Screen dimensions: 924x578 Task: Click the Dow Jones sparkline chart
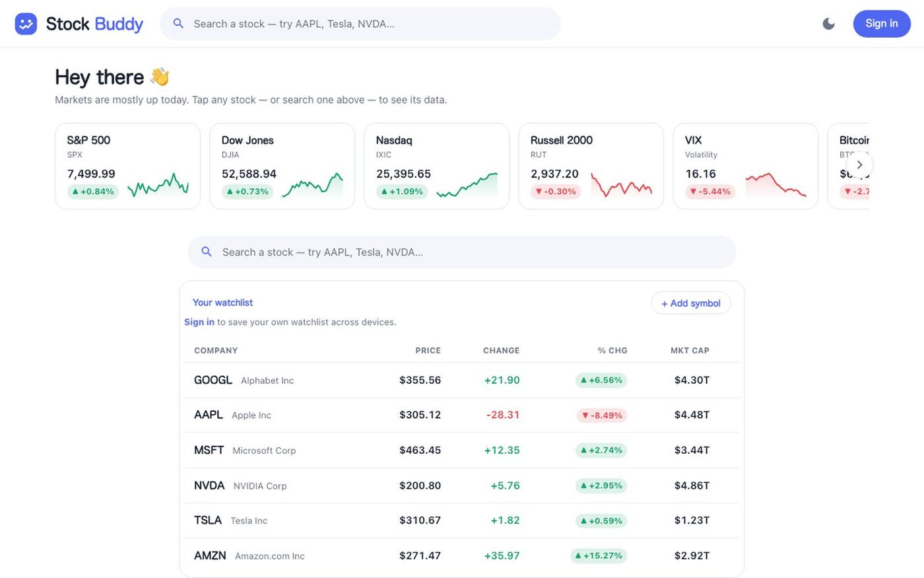pos(312,185)
